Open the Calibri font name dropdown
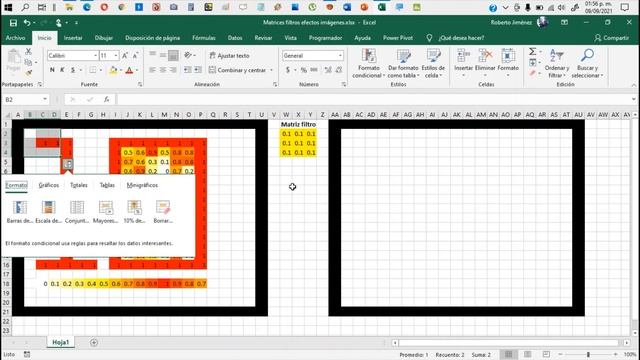 click(x=96, y=56)
